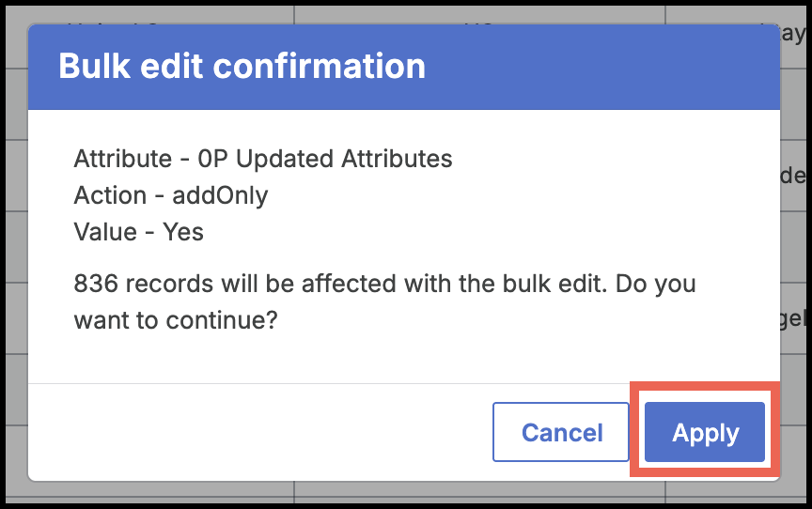This screenshot has height=509, width=812.
Task: Select the Attribute - 0P Updated Attributes line
Action: click(x=263, y=159)
